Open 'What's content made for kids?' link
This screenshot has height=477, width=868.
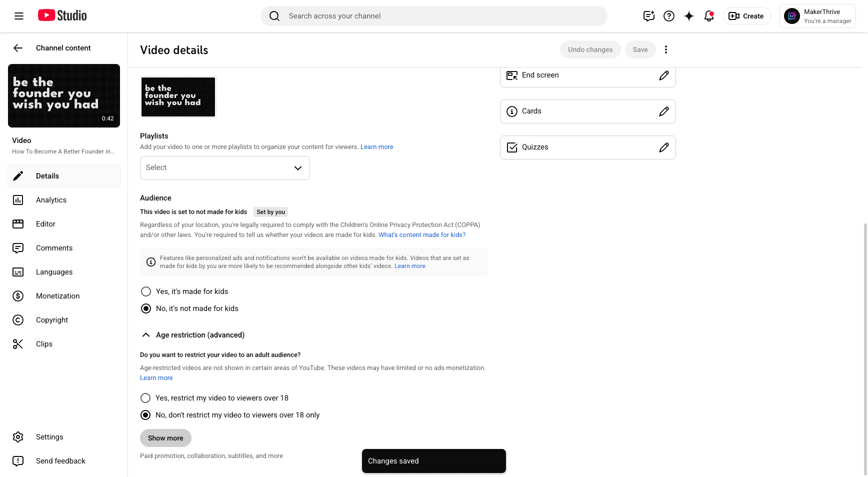(422, 235)
